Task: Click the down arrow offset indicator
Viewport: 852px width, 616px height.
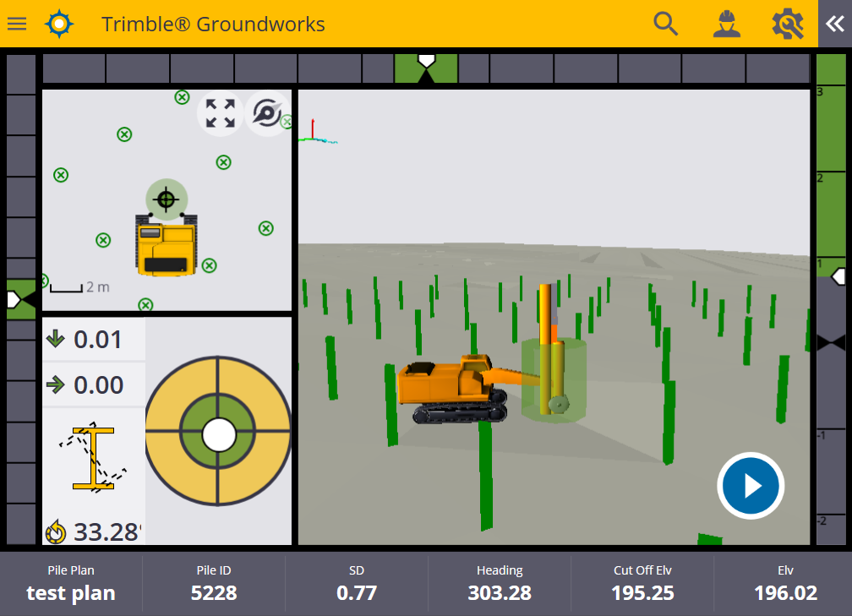Action: pos(56,339)
